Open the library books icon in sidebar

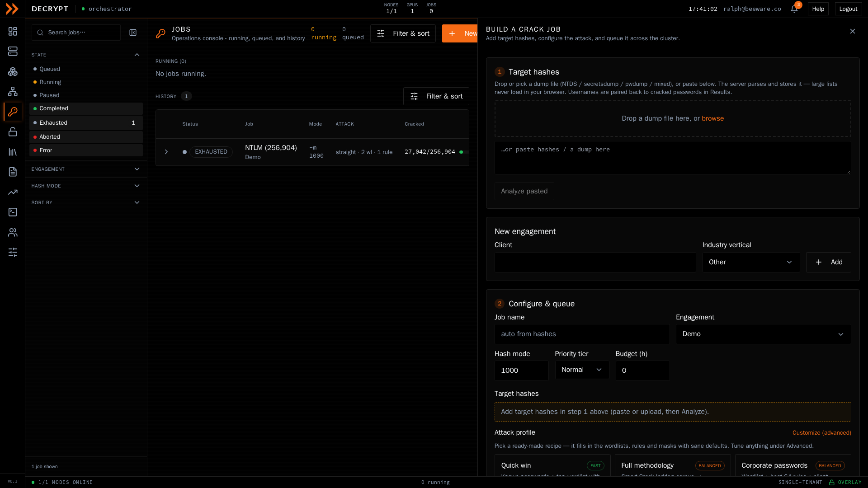point(13,152)
